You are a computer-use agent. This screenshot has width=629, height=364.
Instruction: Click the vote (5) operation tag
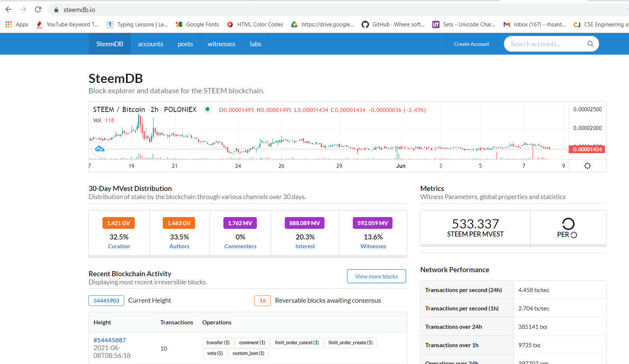click(215, 353)
